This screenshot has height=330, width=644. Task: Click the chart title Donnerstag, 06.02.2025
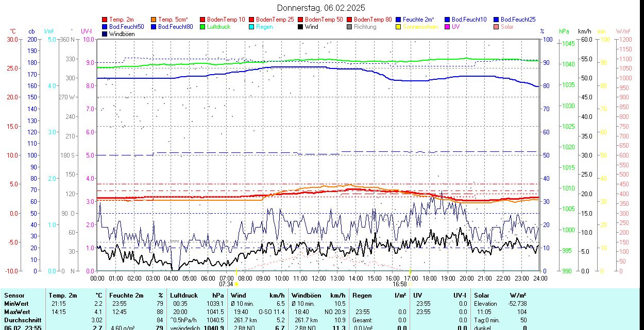321,8
